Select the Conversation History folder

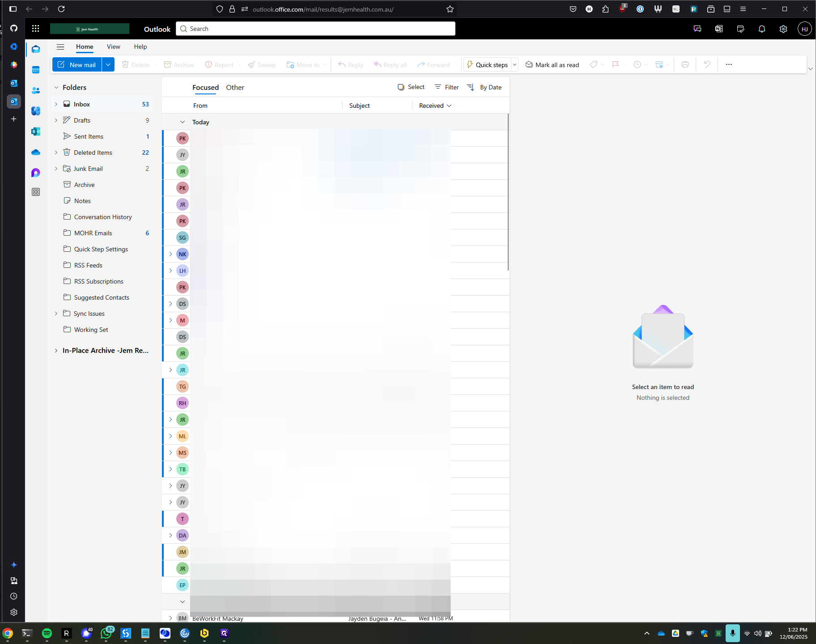(x=102, y=217)
